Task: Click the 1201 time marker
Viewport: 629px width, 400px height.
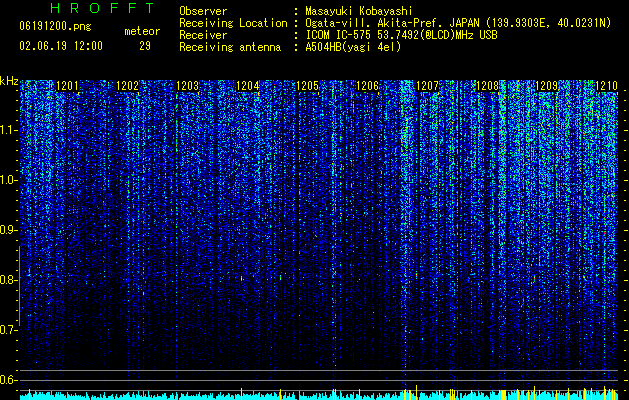Action: [x=67, y=86]
